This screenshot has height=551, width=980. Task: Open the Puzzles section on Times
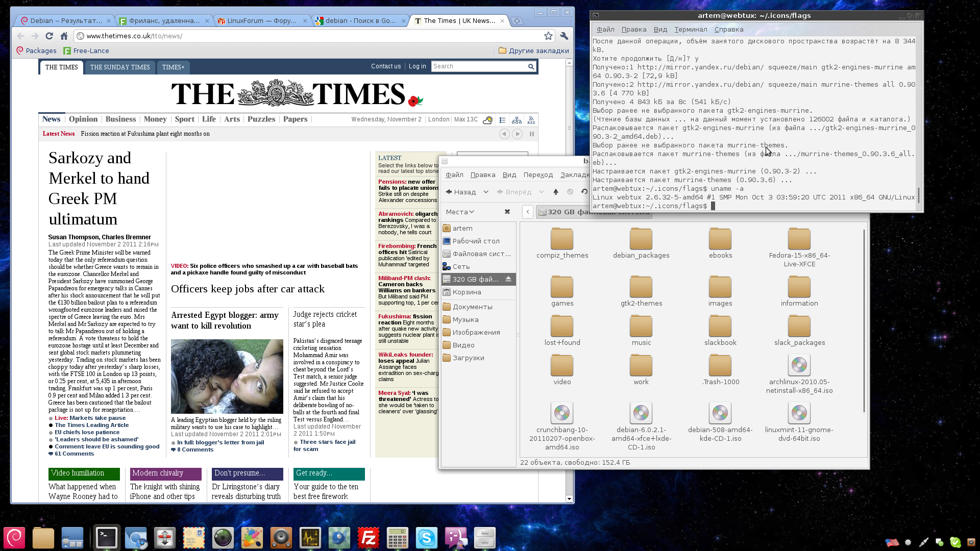261,119
